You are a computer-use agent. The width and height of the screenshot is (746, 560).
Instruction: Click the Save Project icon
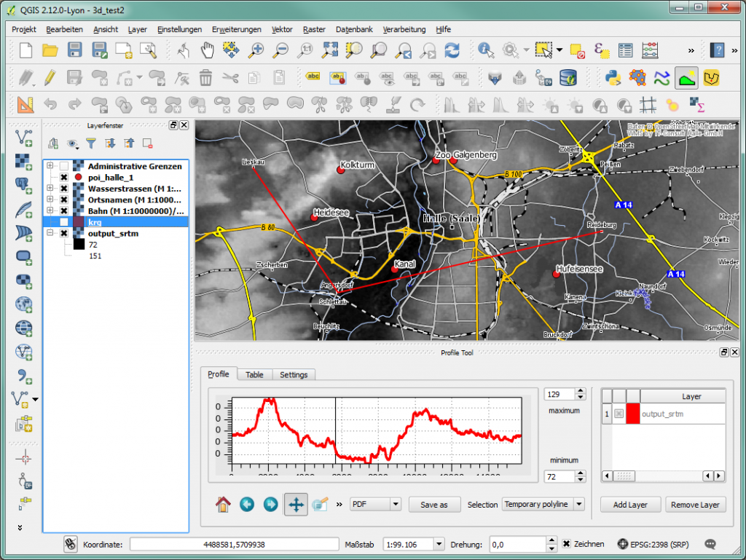(x=75, y=50)
